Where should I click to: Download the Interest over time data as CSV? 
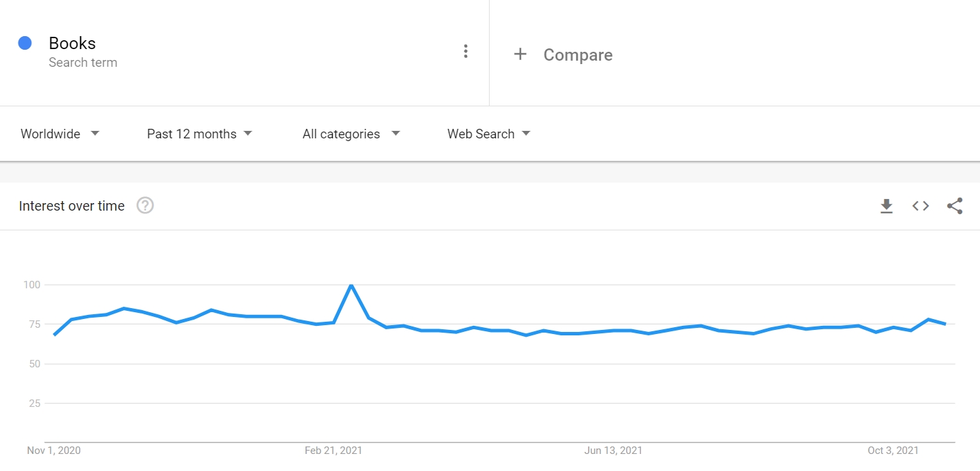886,205
